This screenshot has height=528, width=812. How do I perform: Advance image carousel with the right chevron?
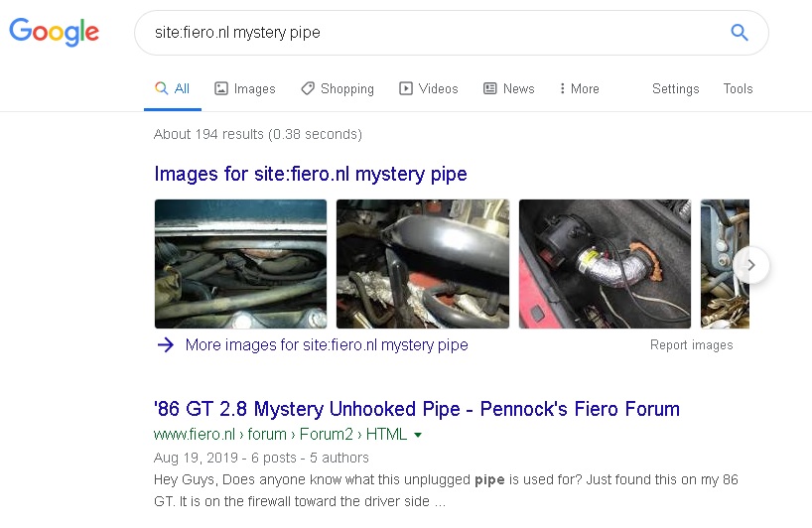pos(751,265)
